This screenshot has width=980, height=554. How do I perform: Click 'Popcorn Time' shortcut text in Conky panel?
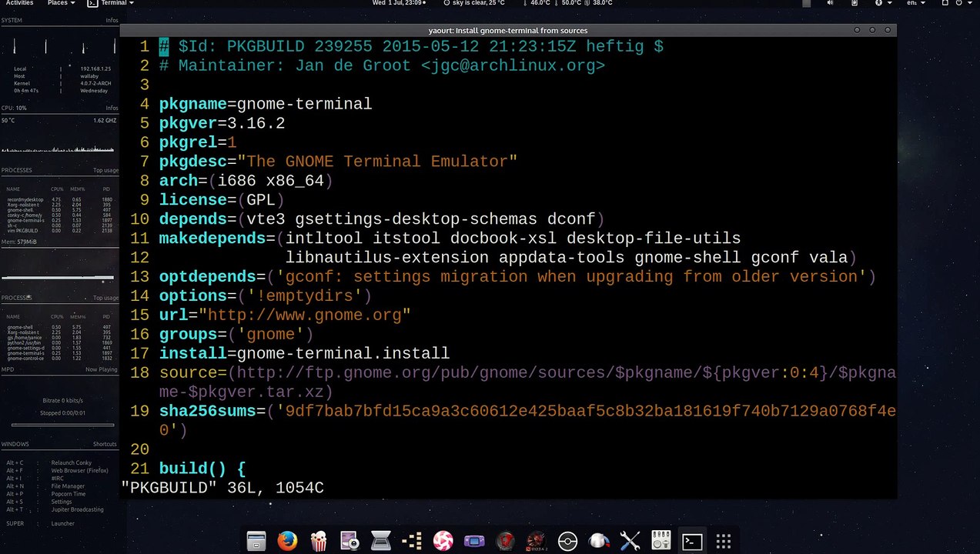(x=69, y=494)
